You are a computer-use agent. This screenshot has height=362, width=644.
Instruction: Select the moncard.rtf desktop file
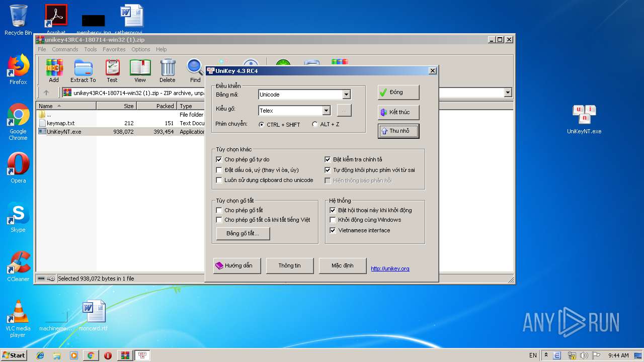(x=94, y=316)
